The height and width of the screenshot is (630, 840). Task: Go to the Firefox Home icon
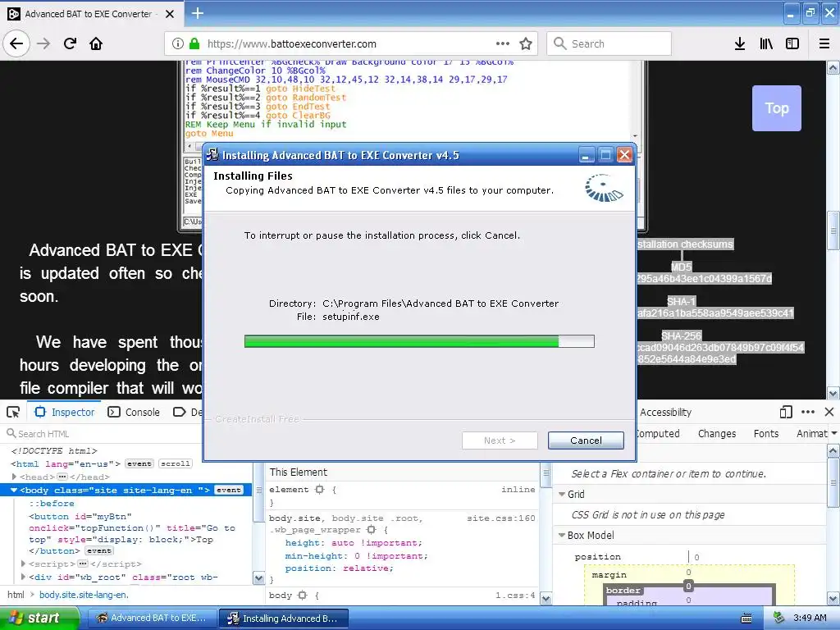[96, 43]
